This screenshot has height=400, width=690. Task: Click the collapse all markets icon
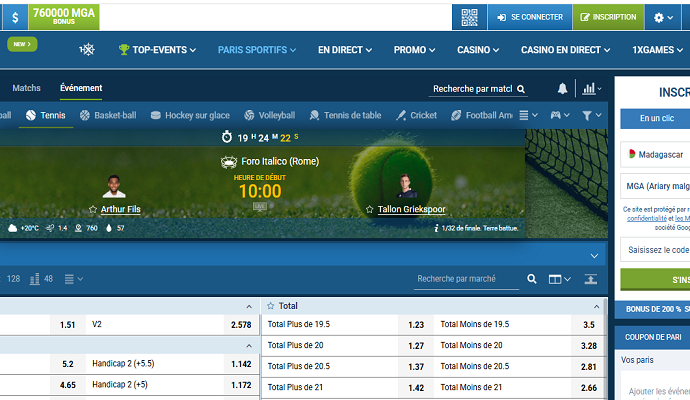click(591, 279)
